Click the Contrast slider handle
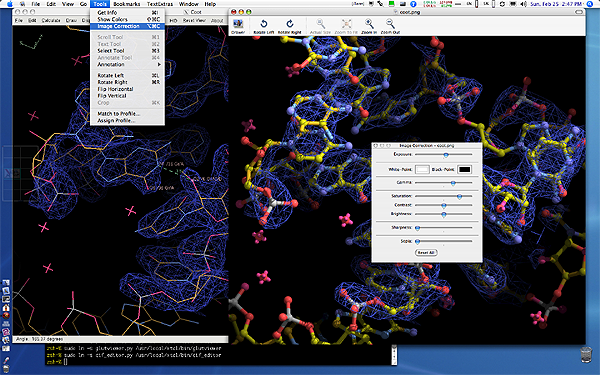Image resolution: width=600 pixels, height=375 pixels. point(443,205)
